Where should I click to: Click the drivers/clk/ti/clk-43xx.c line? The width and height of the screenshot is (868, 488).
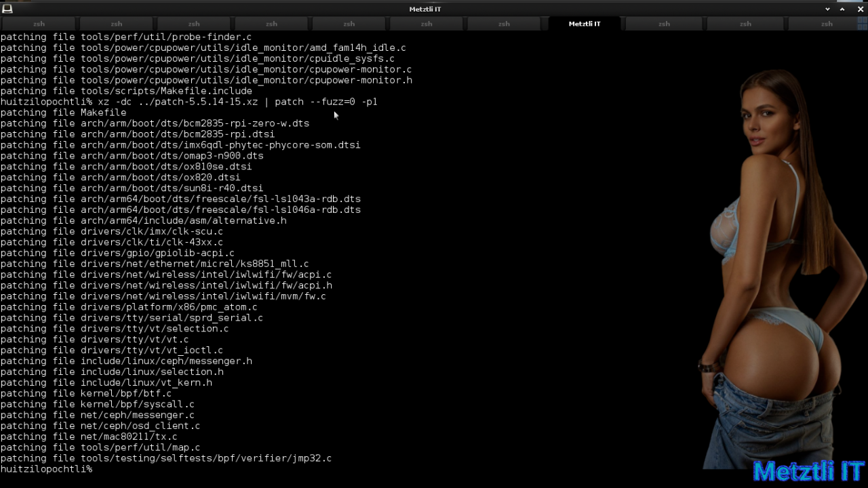pyautogui.click(x=112, y=243)
